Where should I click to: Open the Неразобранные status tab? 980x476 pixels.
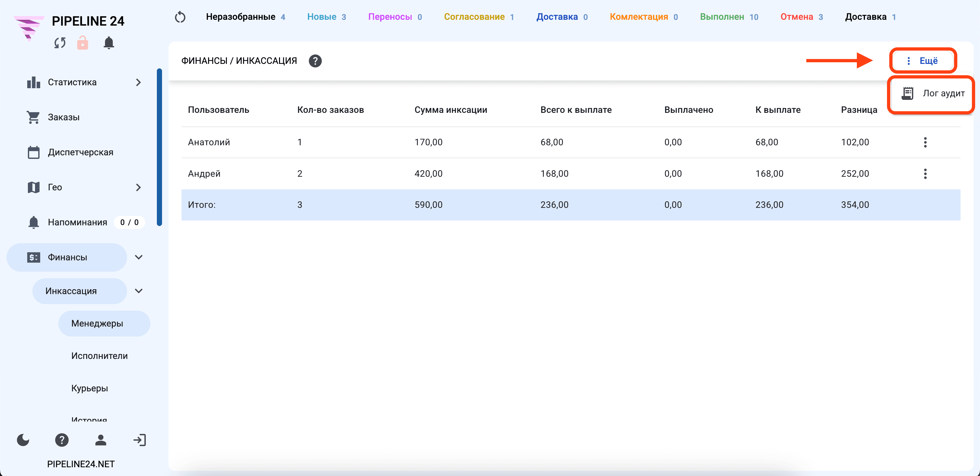pyautogui.click(x=245, y=17)
